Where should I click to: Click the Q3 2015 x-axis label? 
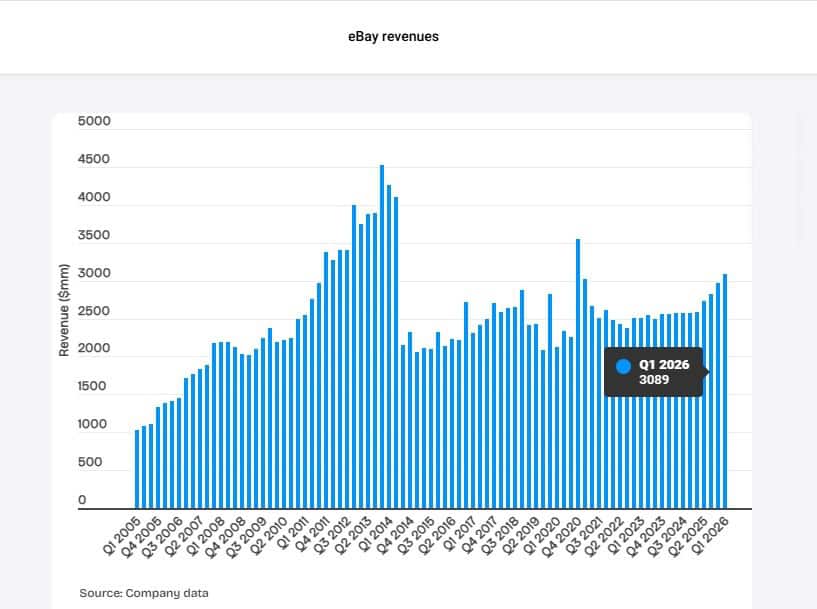416,537
